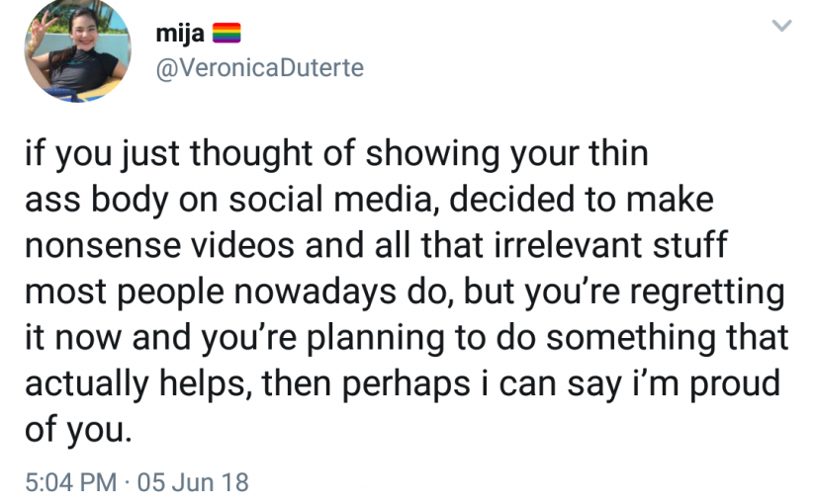Screen dimensions: 816x504
Task: Click the line beginning 'most people nowadays do'
Action: tap(405, 293)
